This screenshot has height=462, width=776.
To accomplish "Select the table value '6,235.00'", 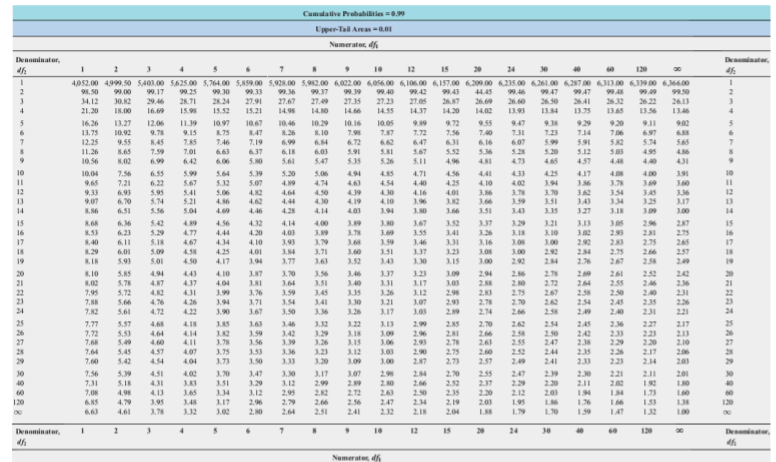I will (x=512, y=83).
